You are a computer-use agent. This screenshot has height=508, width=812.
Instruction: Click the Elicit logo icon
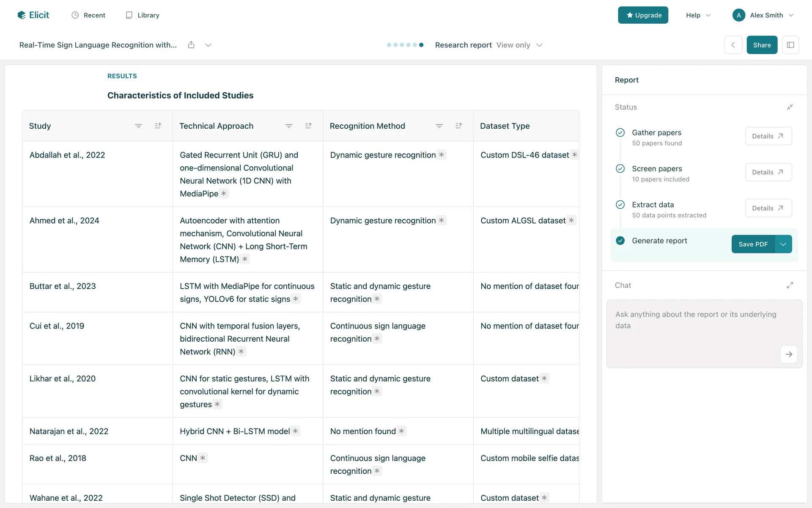click(22, 15)
